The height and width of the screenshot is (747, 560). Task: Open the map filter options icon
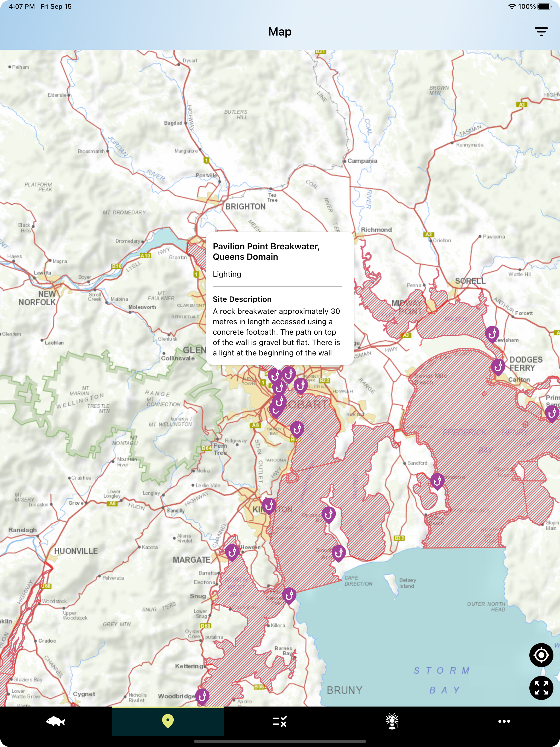point(541,32)
